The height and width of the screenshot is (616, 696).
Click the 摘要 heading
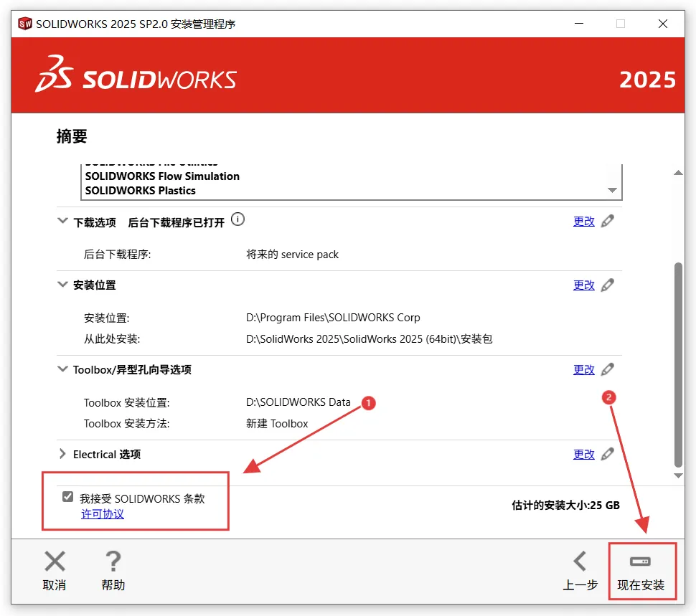(72, 136)
